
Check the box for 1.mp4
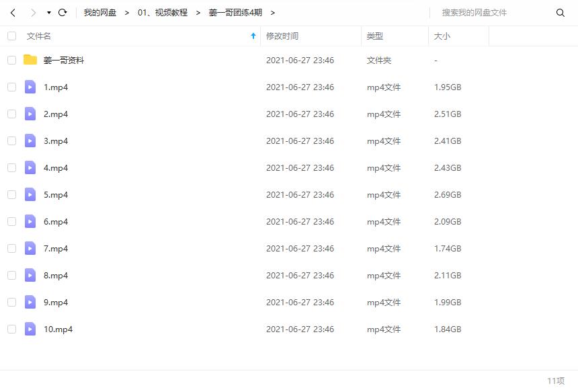[12, 87]
